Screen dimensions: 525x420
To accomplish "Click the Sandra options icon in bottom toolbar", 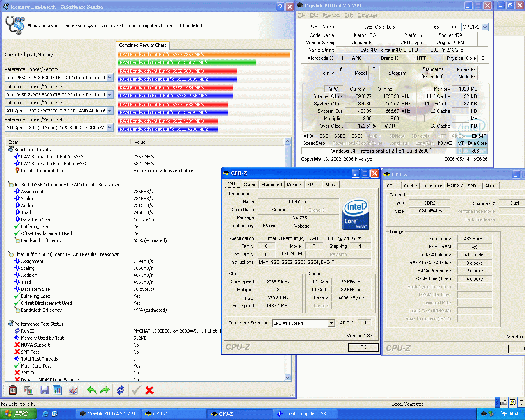I will point(13,390).
